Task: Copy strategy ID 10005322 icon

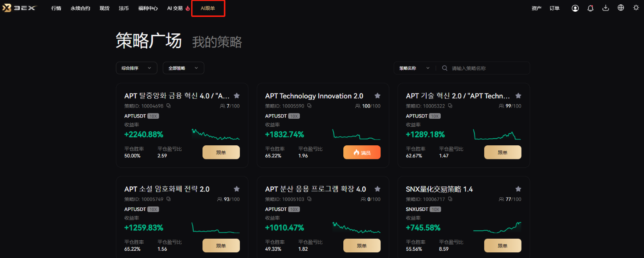Action: 450,106
